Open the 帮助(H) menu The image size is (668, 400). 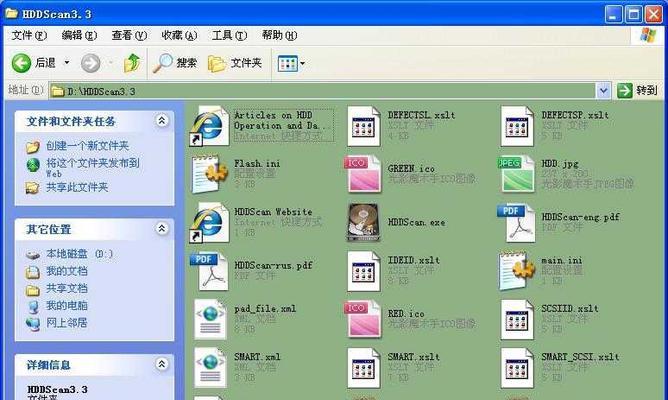click(x=279, y=35)
